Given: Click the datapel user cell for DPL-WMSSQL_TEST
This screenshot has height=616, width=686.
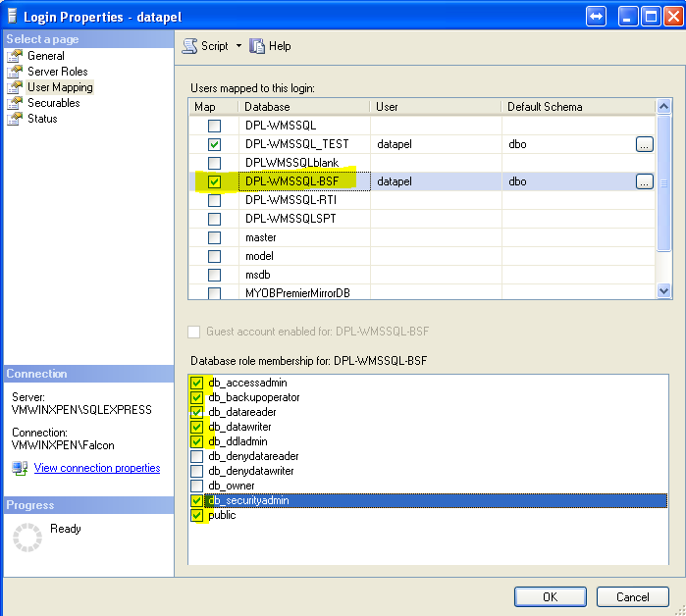Looking at the screenshot, I should (x=436, y=144).
